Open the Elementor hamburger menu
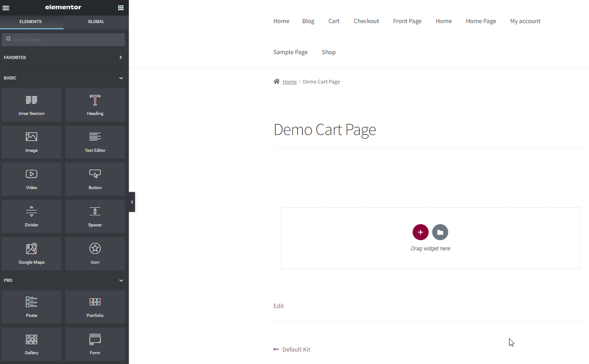The image size is (589, 364). 6,8
